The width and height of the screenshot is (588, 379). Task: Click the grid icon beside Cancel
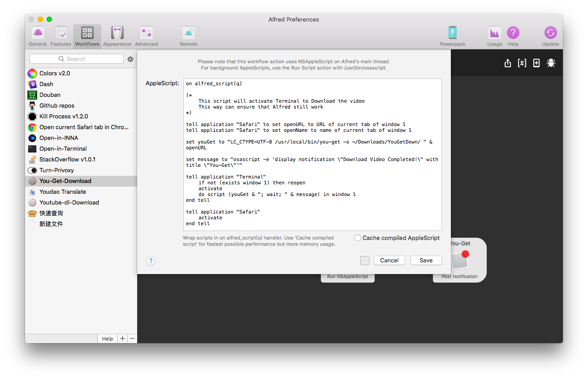click(x=365, y=261)
